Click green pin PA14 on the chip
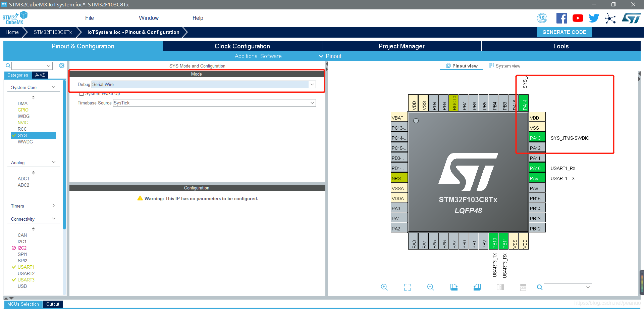644x309 pixels. [x=524, y=103]
